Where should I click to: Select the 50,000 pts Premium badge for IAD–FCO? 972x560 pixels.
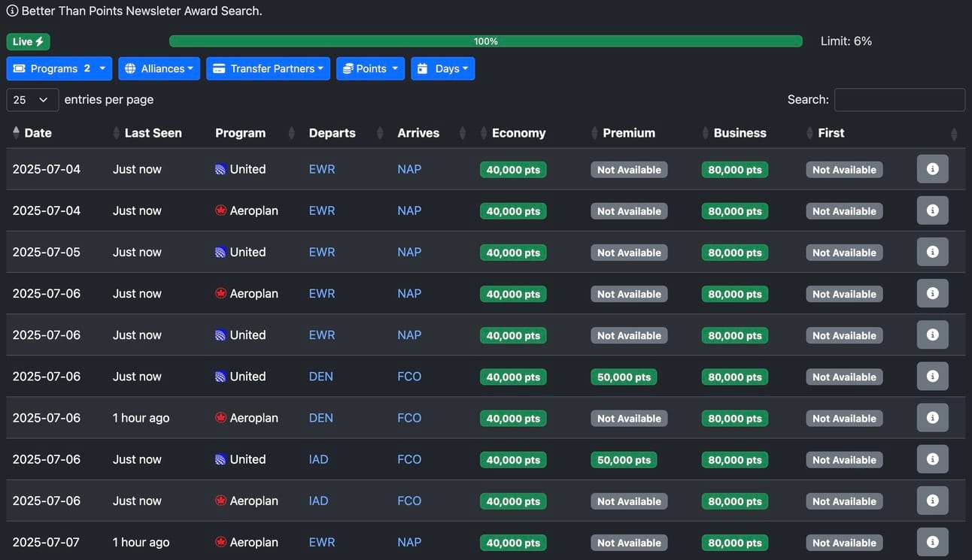624,459
